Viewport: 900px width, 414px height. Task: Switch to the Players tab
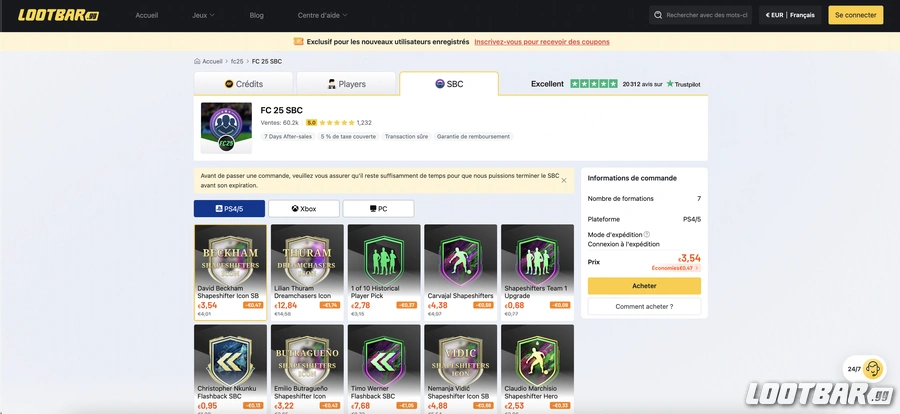[x=346, y=84]
